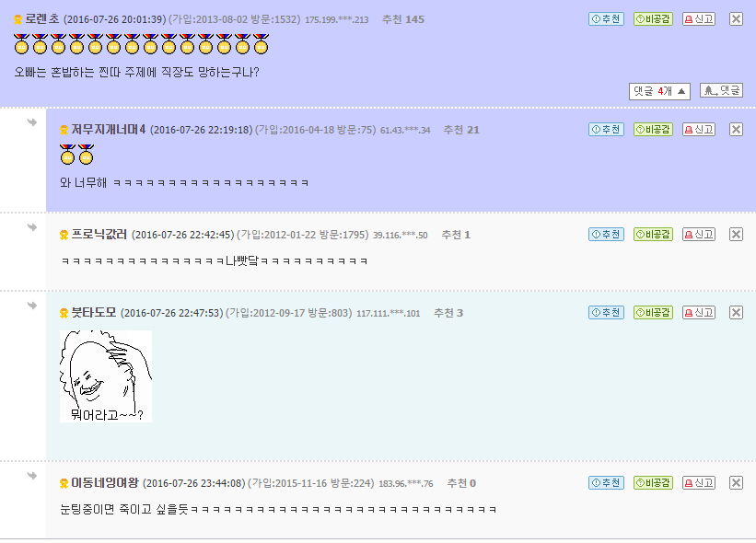Click 비공감 on 프로닉값러's reply
756x543 pixels.
click(x=653, y=235)
